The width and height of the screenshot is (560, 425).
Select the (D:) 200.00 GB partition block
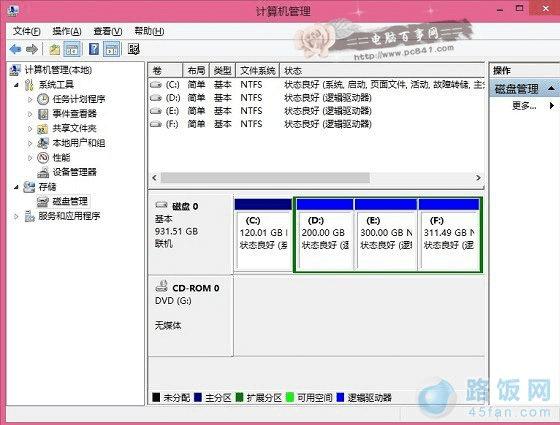[x=325, y=235]
